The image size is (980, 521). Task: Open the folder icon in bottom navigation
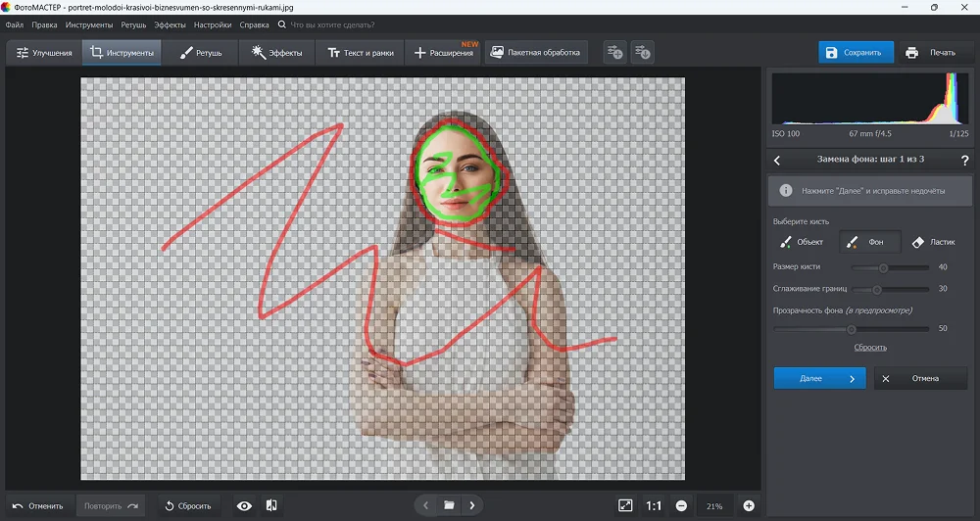click(449, 505)
